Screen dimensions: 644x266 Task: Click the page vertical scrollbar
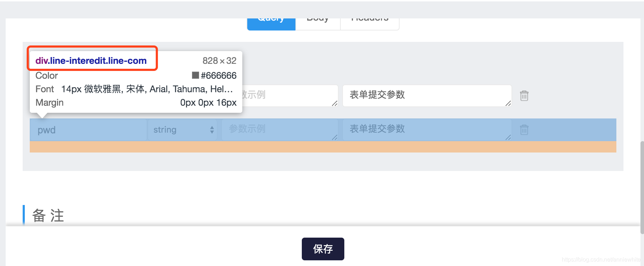coord(642,188)
